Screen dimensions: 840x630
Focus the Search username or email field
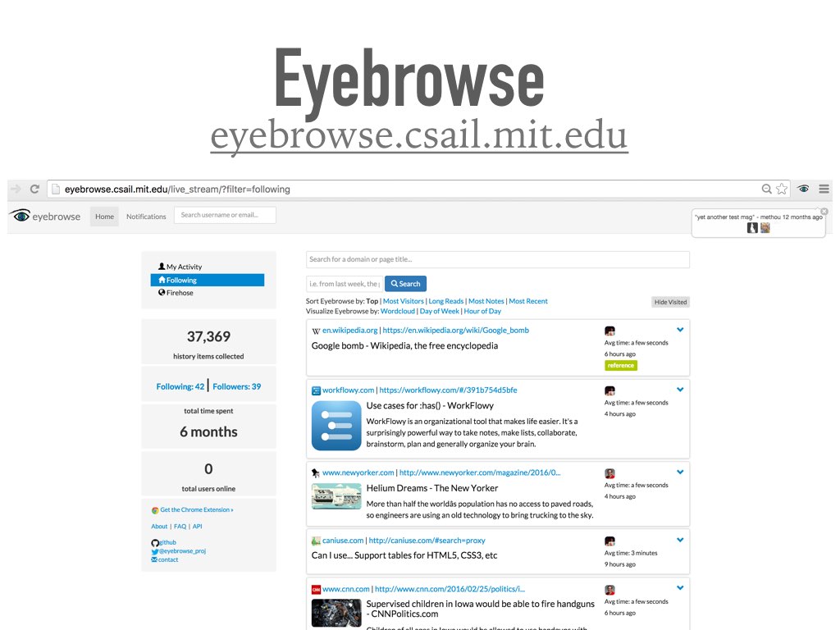(225, 216)
